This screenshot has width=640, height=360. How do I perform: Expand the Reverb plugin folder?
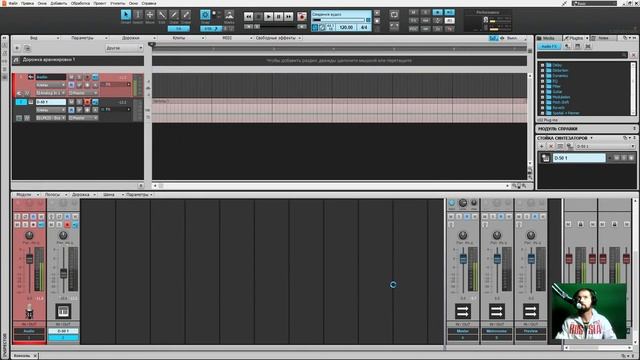[x=542, y=108]
